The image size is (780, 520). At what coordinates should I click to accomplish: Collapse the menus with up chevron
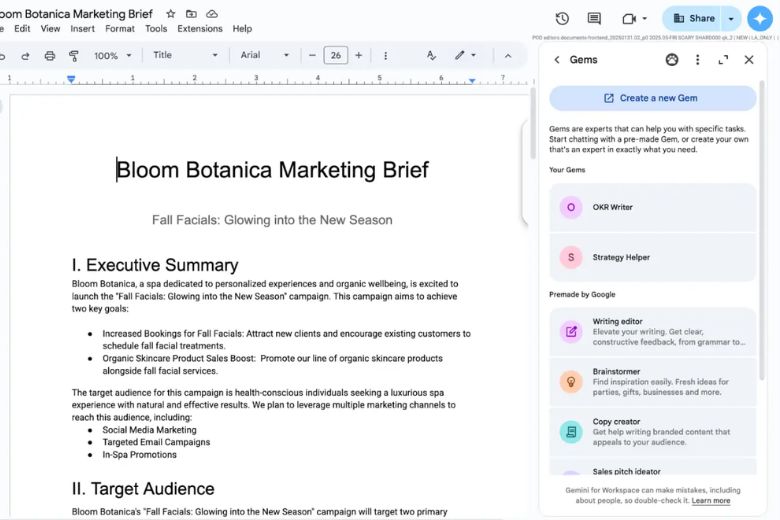pos(508,56)
